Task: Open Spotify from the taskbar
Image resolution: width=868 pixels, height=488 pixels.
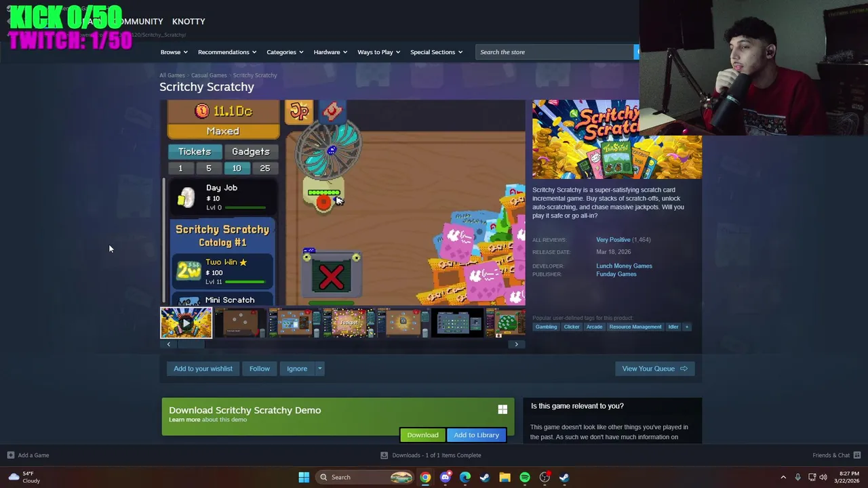Action: [525, 477]
